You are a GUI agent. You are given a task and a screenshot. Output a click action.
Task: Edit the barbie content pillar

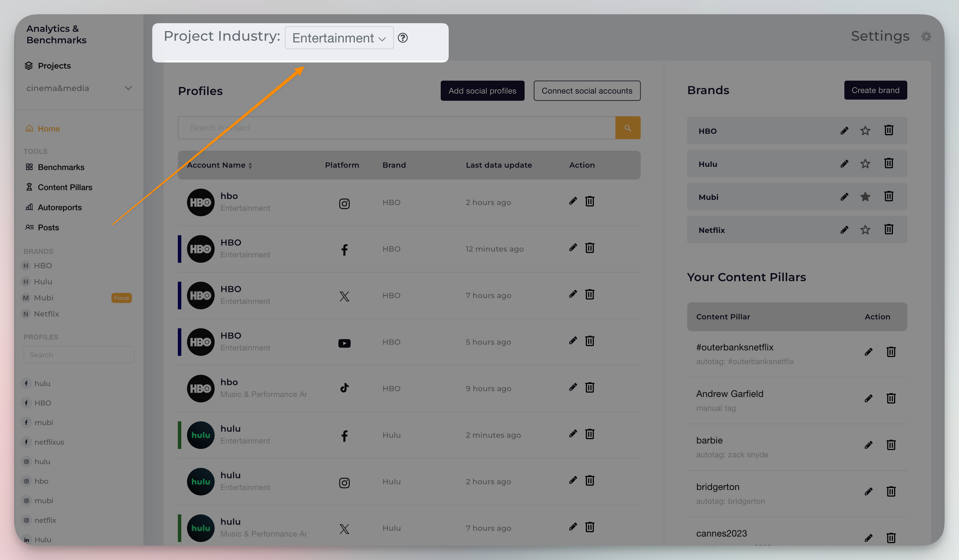pyautogui.click(x=868, y=445)
